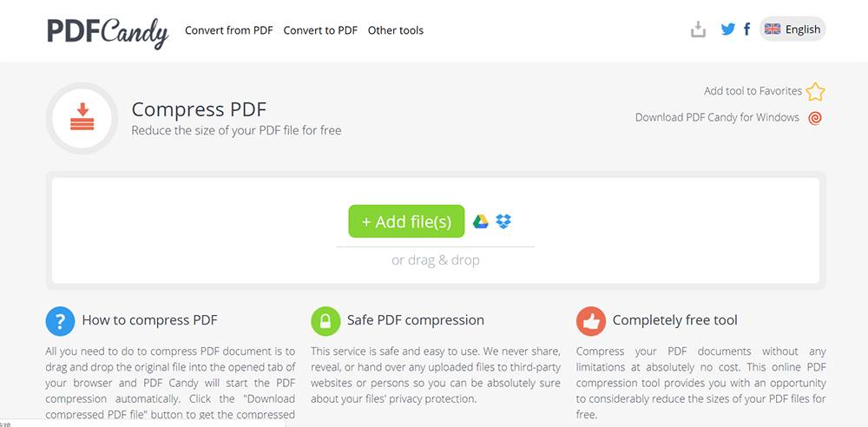Click Add tool to Favorites link
This screenshot has width=868, height=427.
(x=753, y=91)
